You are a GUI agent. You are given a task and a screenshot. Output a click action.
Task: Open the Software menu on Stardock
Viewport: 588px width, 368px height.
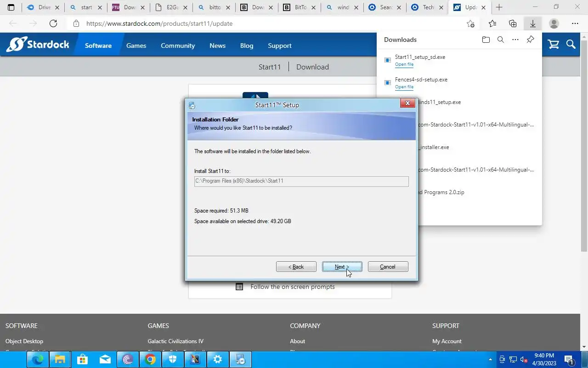click(98, 46)
